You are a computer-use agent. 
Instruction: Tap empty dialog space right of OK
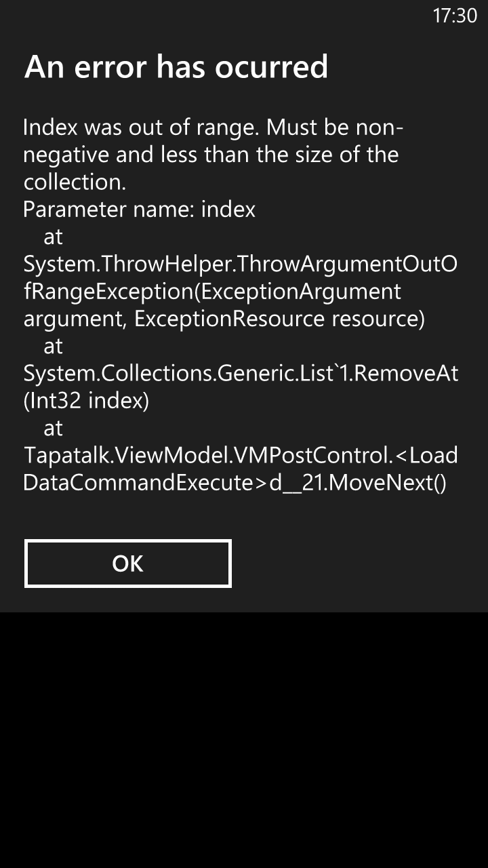point(359,564)
